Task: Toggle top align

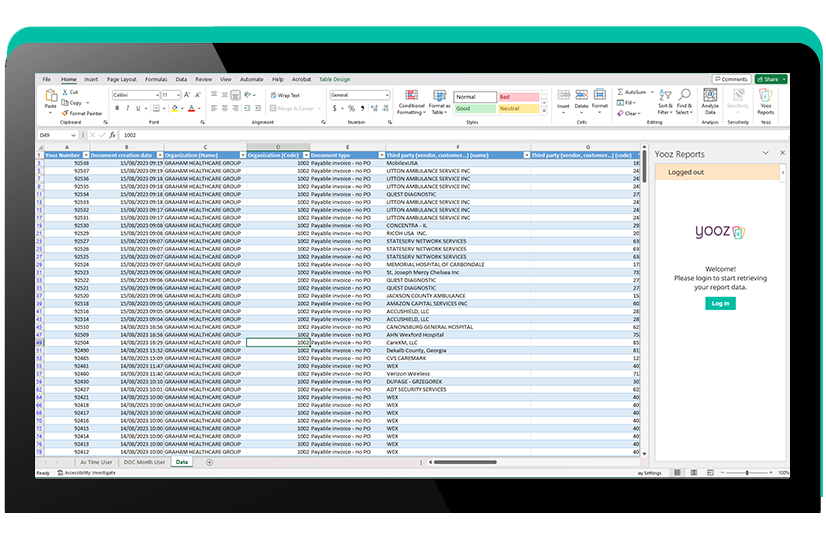Action: point(214,95)
